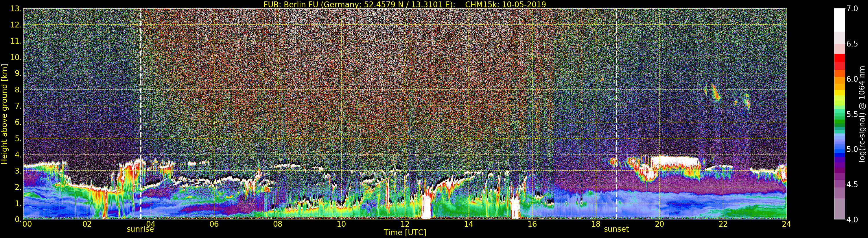The height and width of the screenshot is (238, 868).
Task: Click the 4.0 tick label on the colorbar
Action: (852, 220)
